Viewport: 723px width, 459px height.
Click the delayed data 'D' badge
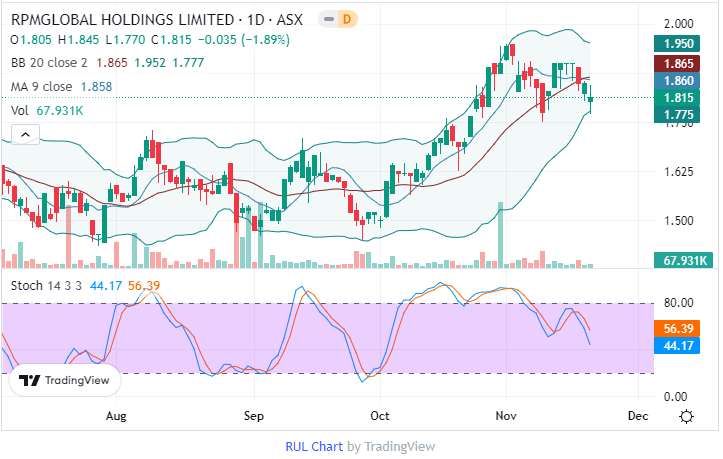coord(346,19)
